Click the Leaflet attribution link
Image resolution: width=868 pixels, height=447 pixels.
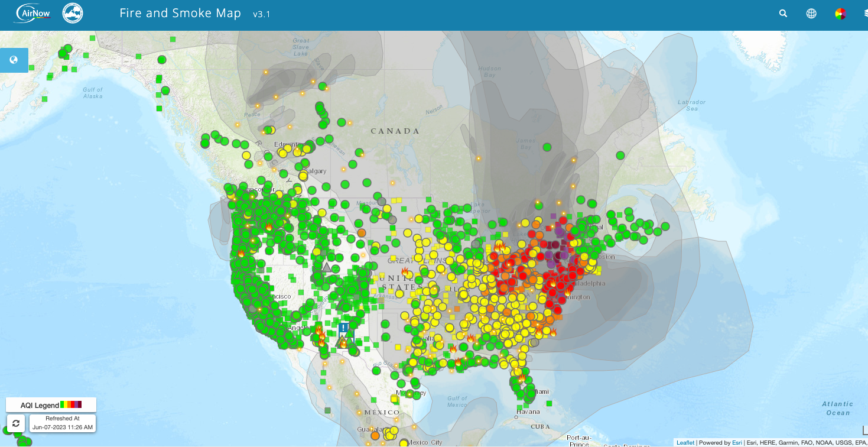pos(685,442)
